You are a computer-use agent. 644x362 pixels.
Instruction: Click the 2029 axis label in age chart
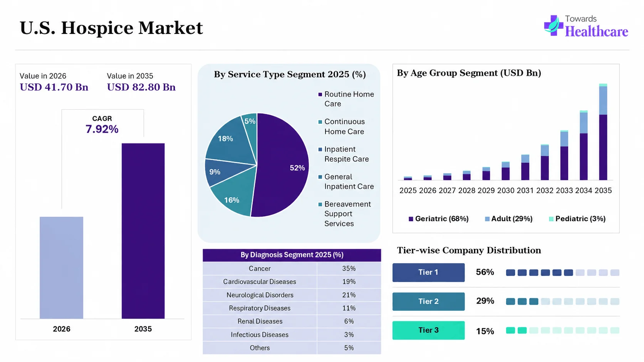click(486, 190)
